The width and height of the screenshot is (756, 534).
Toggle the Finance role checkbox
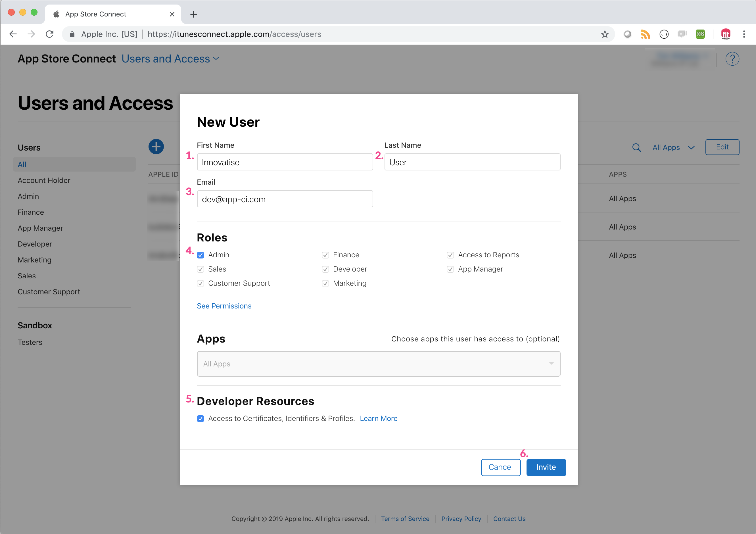click(325, 255)
